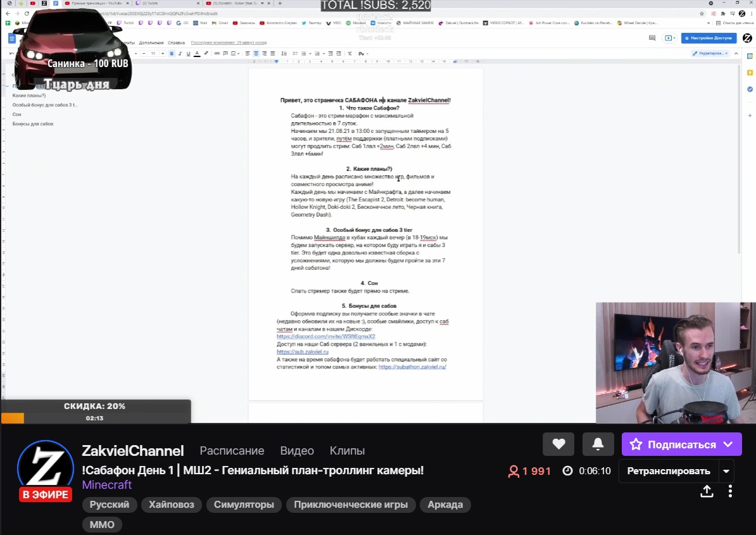Open the Дополнения menu
756x535 pixels.
pyautogui.click(x=151, y=43)
